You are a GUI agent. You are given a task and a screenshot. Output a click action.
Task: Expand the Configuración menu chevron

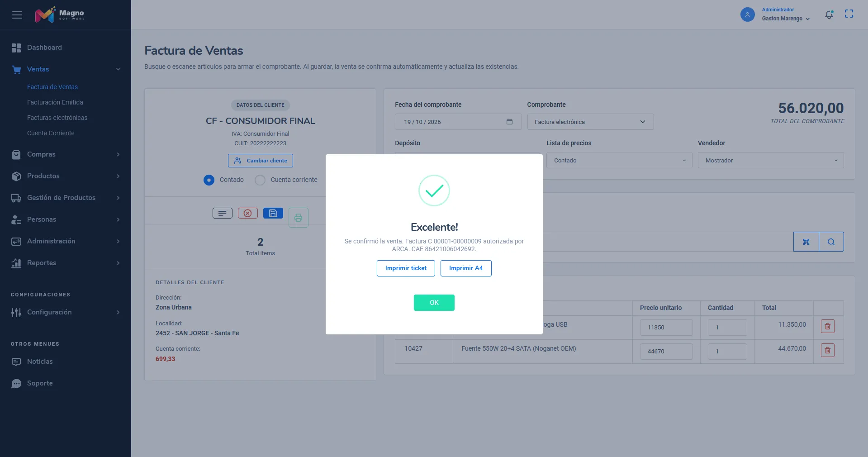click(118, 312)
